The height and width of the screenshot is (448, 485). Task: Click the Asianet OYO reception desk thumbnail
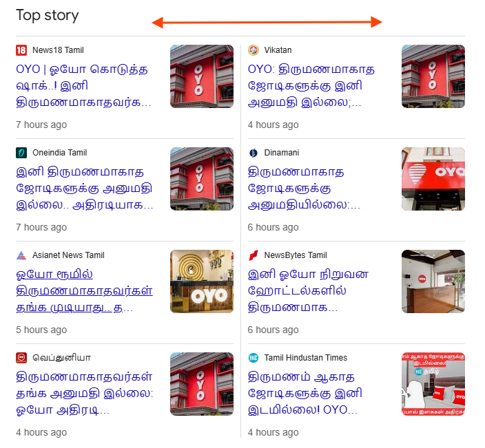click(202, 281)
